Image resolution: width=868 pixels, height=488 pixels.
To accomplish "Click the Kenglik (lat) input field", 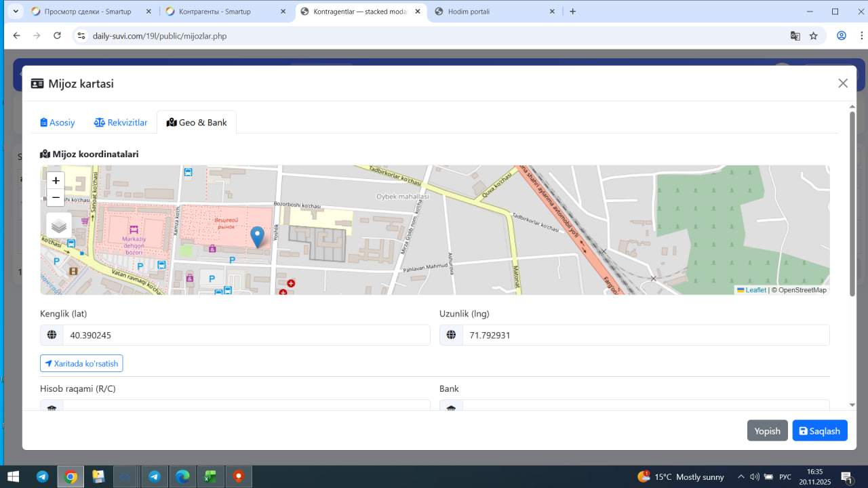I will click(245, 335).
